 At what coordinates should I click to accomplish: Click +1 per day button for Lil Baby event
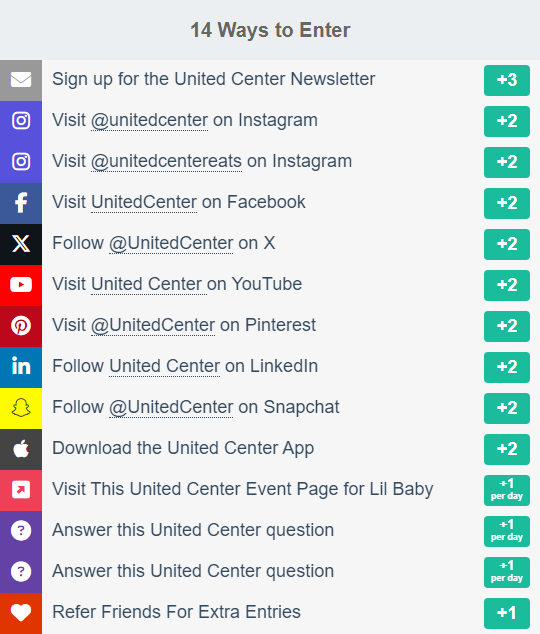point(506,490)
